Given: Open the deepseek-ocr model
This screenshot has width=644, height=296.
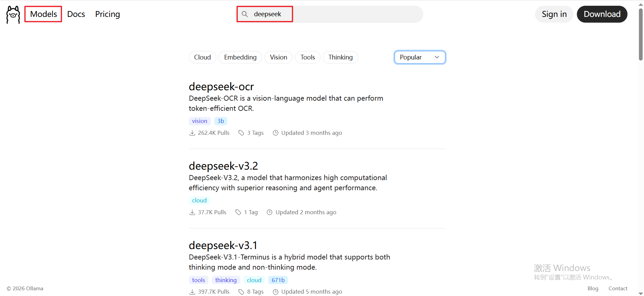Looking at the screenshot, I should click(x=221, y=87).
